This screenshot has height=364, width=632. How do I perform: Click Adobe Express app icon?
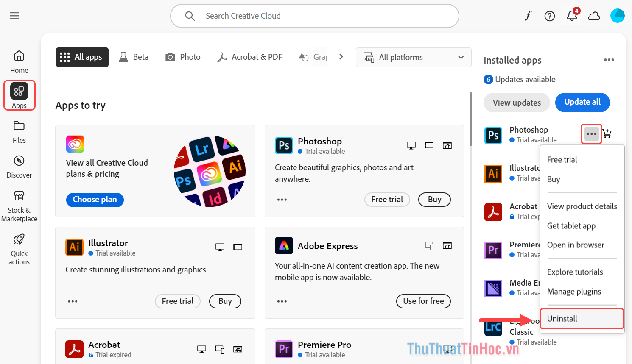tap(284, 245)
